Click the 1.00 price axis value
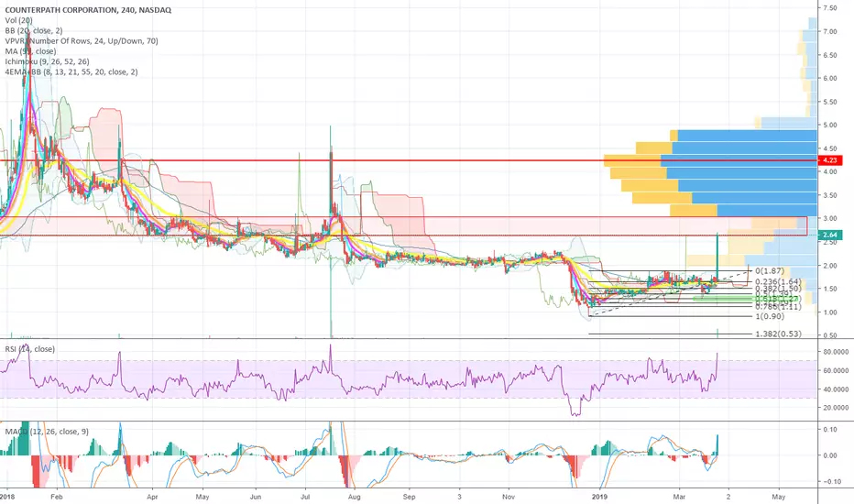Image resolution: width=854 pixels, height=504 pixels. pos(830,312)
